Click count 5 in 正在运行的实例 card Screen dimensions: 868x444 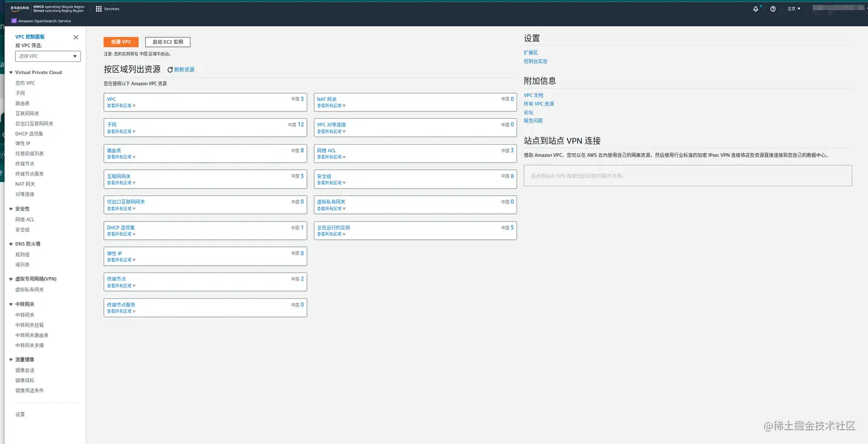pyautogui.click(x=512, y=227)
